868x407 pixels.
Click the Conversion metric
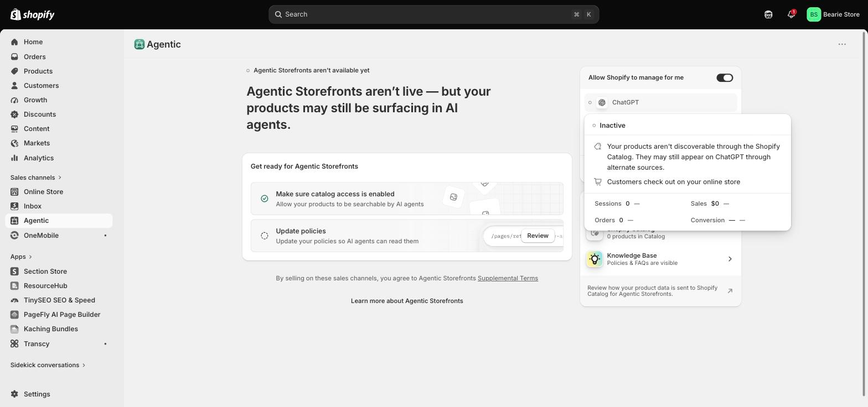coord(718,220)
